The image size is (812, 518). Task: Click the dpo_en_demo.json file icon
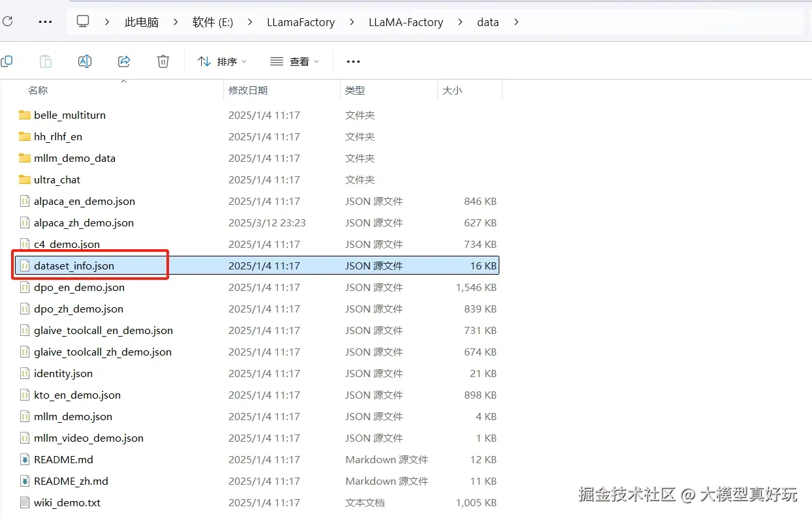[x=25, y=287]
